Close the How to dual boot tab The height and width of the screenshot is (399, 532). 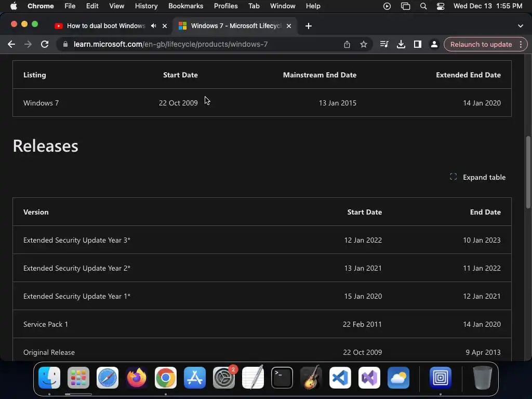165,26
